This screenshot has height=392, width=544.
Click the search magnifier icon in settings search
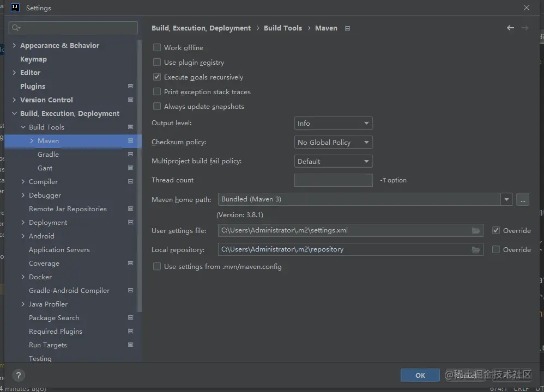click(16, 28)
